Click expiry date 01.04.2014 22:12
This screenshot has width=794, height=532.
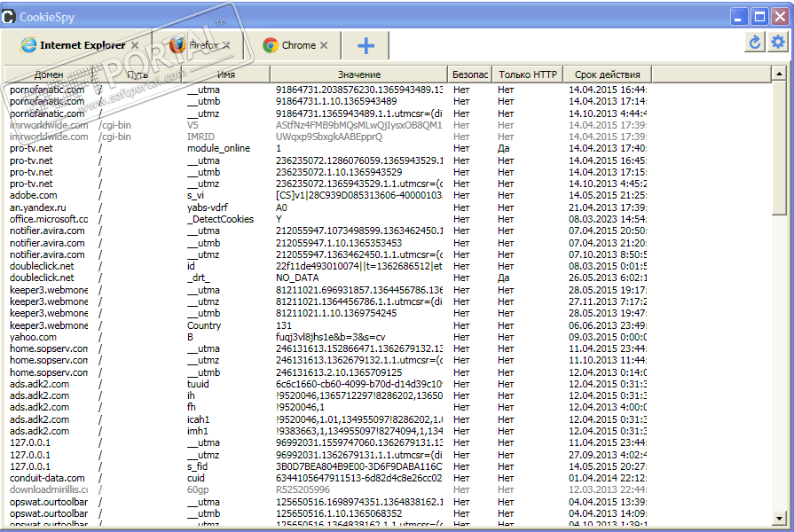607,478
